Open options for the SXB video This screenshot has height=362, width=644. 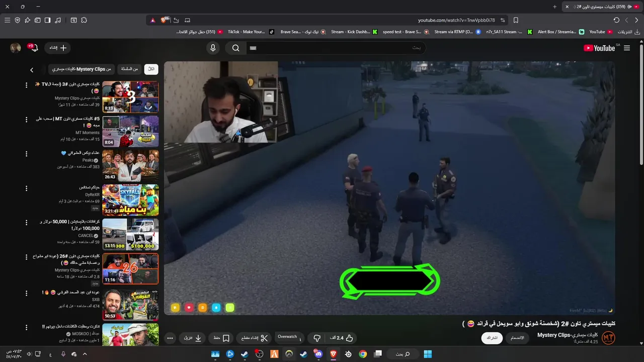27,293
